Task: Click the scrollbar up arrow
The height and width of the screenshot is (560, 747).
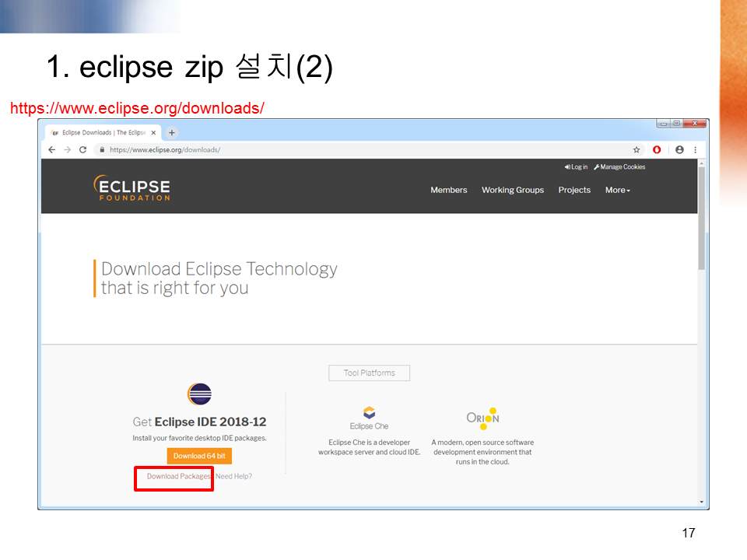Action: pos(701,163)
